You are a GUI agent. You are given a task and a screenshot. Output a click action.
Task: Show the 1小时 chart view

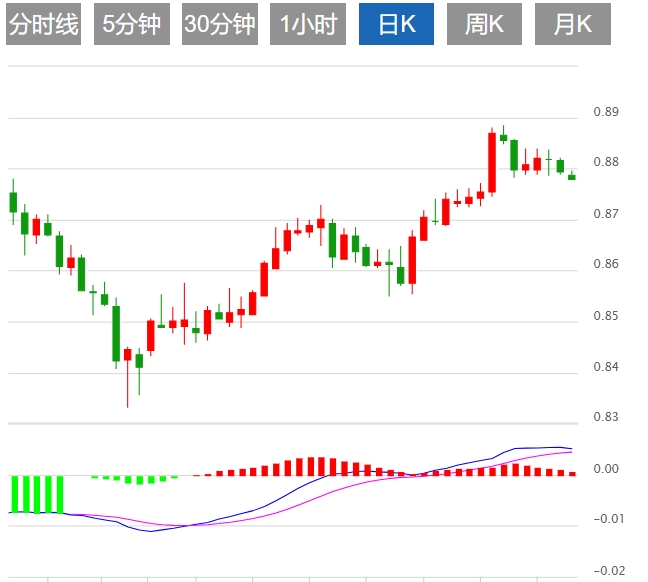pos(308,25)
